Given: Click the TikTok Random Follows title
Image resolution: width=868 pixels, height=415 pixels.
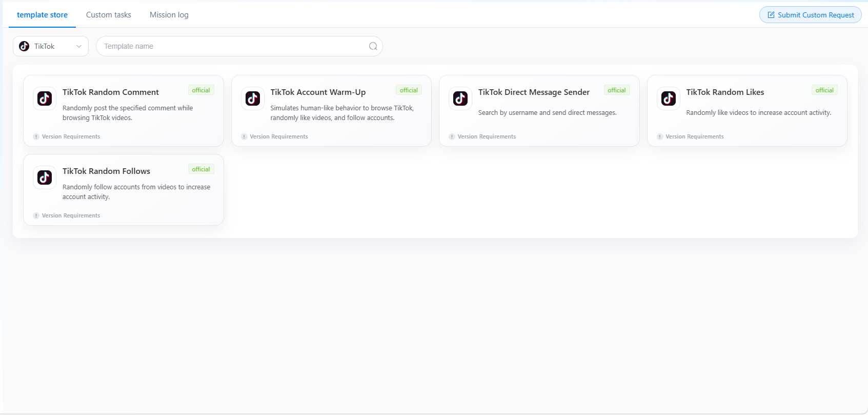Looking at the screenshot, I should pos(106,171).
